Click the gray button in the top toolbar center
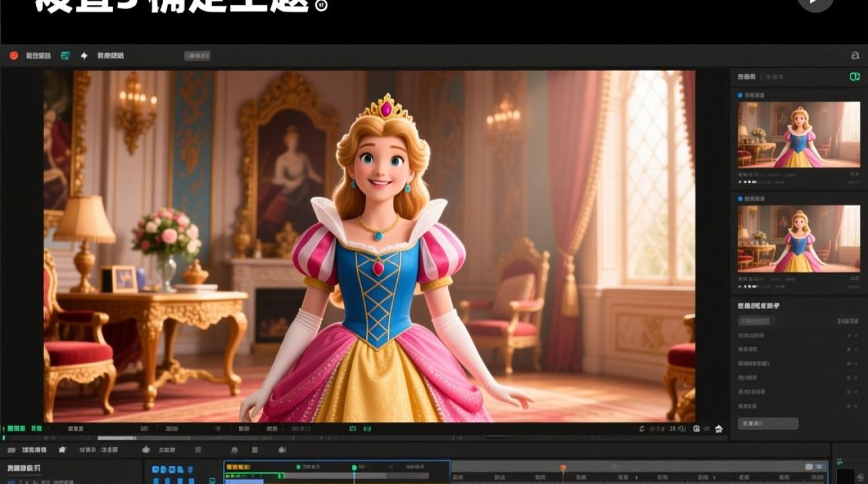This screenshot has height=484, width=868. [x=197, y=56]
